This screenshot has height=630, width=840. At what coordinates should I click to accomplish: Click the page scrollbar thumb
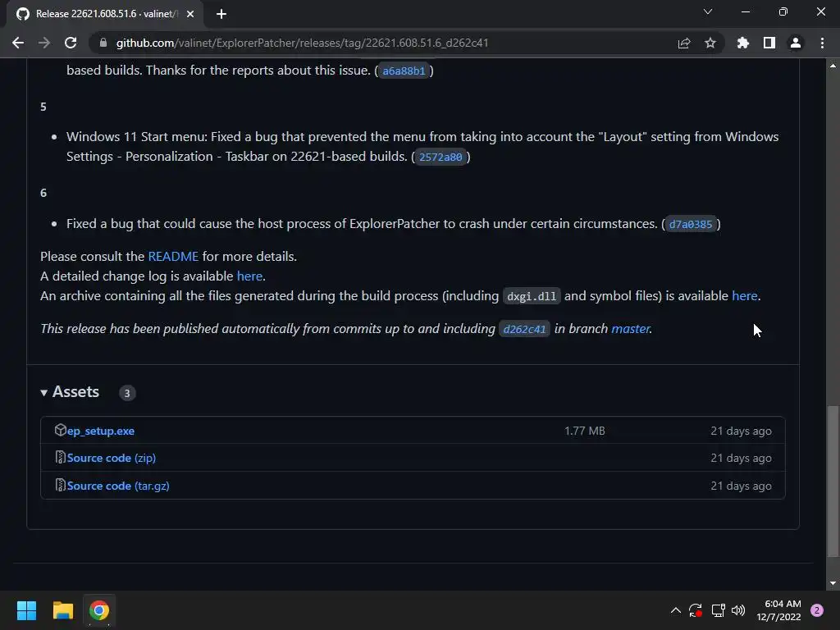[x=833, y=481]
